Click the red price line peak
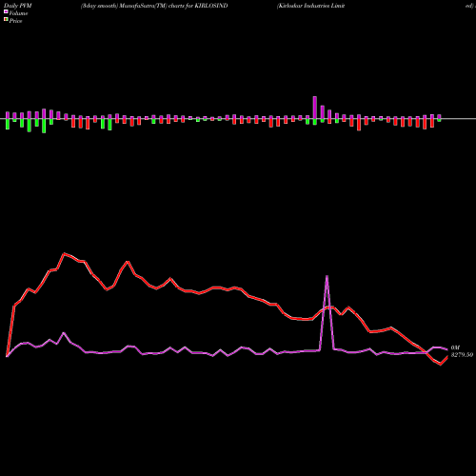The image size is (476, 476). [65, 253]
